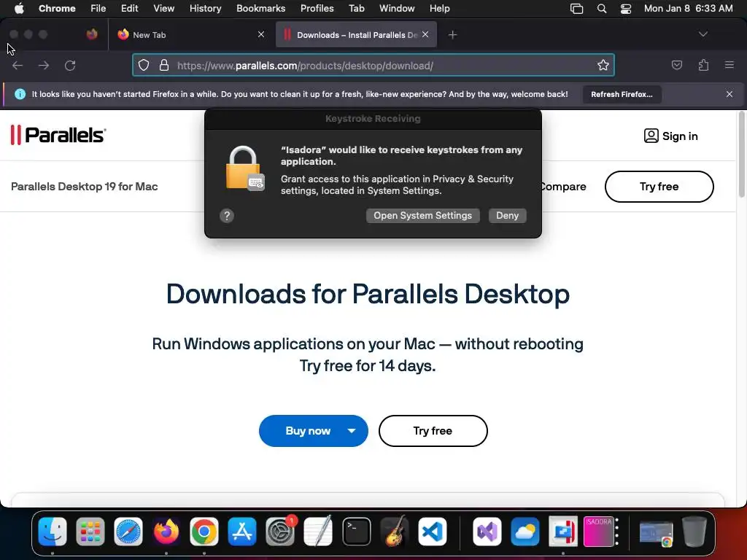Click the page vertical scrollbar
Viewport: 747px width, 560px height.
741,154
